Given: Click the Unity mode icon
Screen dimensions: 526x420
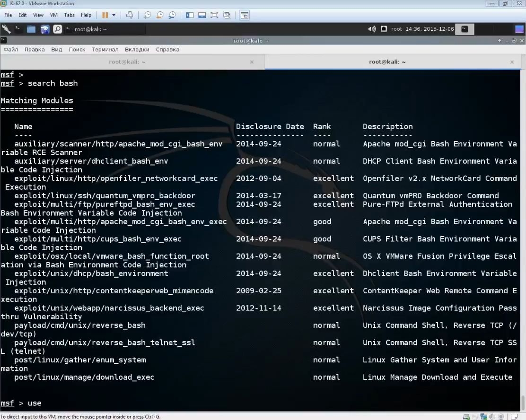Looking at the screenshot, I should 227,15.
